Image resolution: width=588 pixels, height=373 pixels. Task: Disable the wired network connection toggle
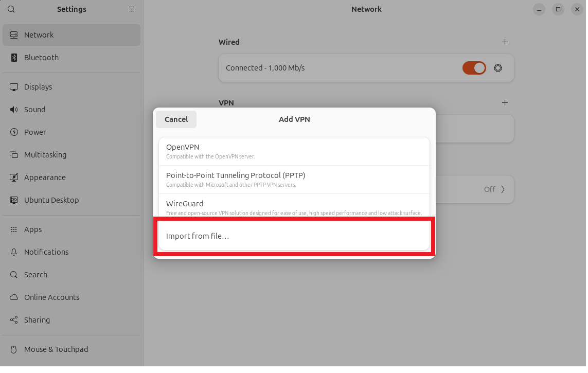474,67
